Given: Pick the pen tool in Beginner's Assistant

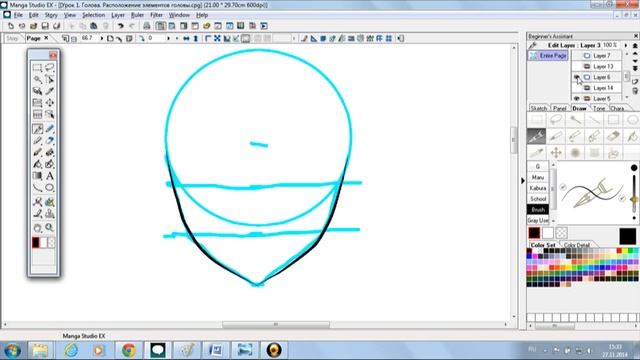Looking at the screenshot, I should [x=536, y=136].
